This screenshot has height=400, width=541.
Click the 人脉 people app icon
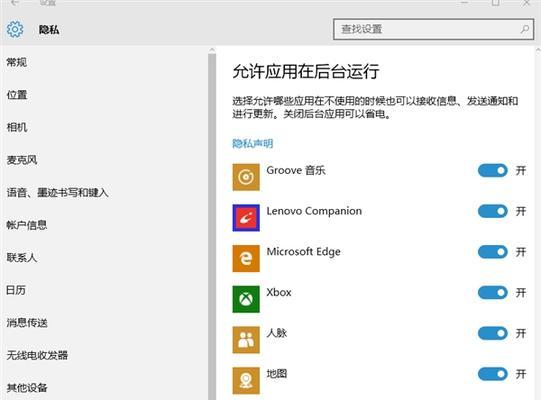coord(246,340)
